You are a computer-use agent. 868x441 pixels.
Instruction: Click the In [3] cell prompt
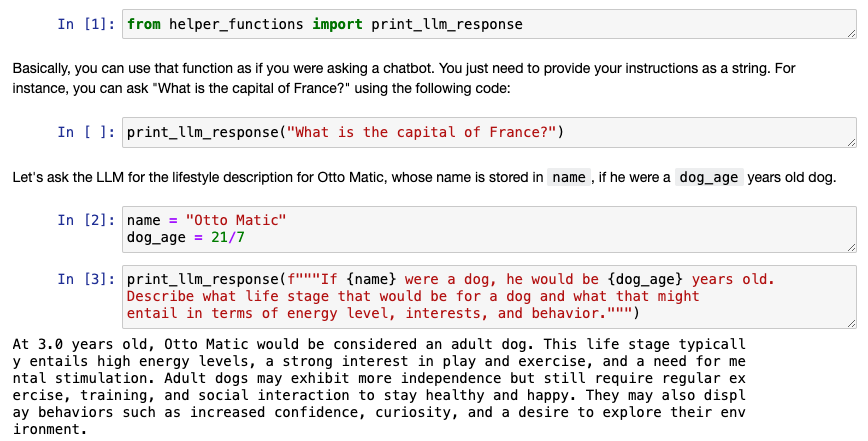coord(87,279)
